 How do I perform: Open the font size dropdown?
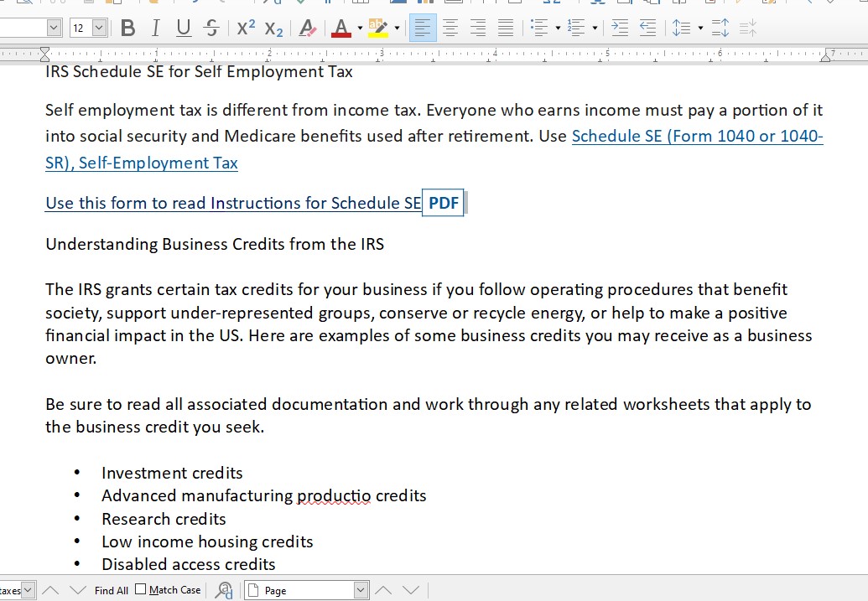(x=99, y=28)
